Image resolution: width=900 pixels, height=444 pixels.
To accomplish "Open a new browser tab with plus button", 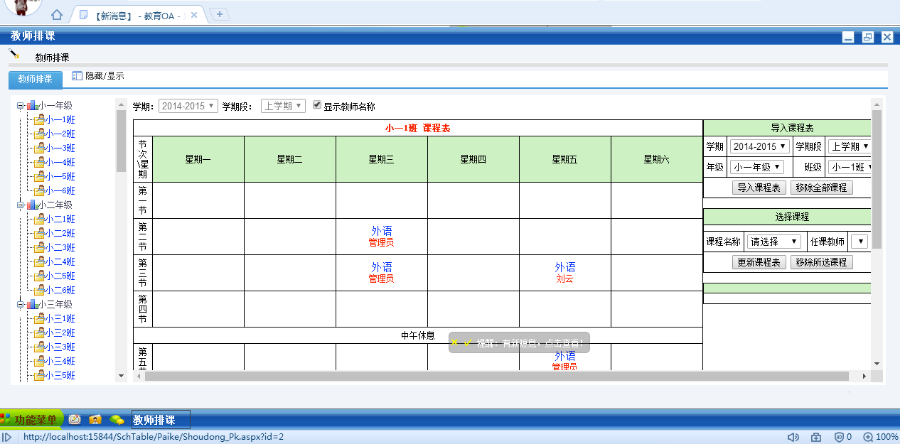I will tap(220, 14).
